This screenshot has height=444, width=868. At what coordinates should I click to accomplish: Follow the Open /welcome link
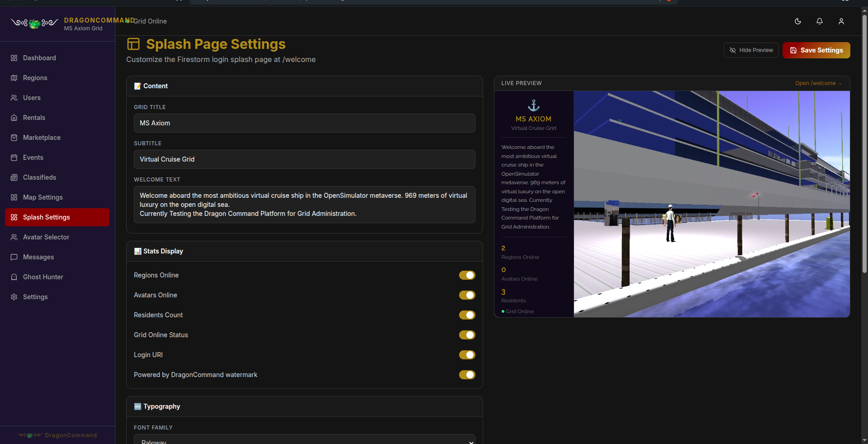818,83
